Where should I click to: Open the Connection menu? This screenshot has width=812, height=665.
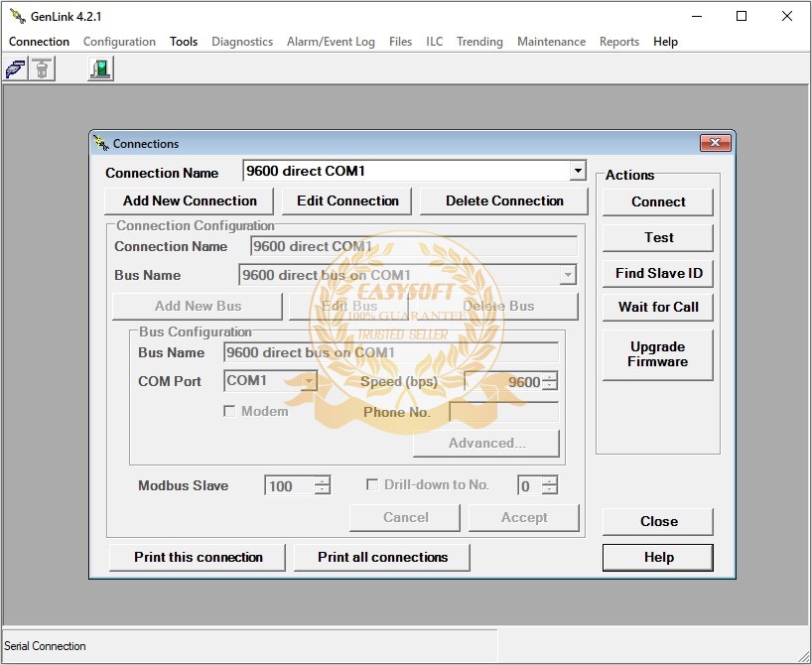[x=39, y=42]
